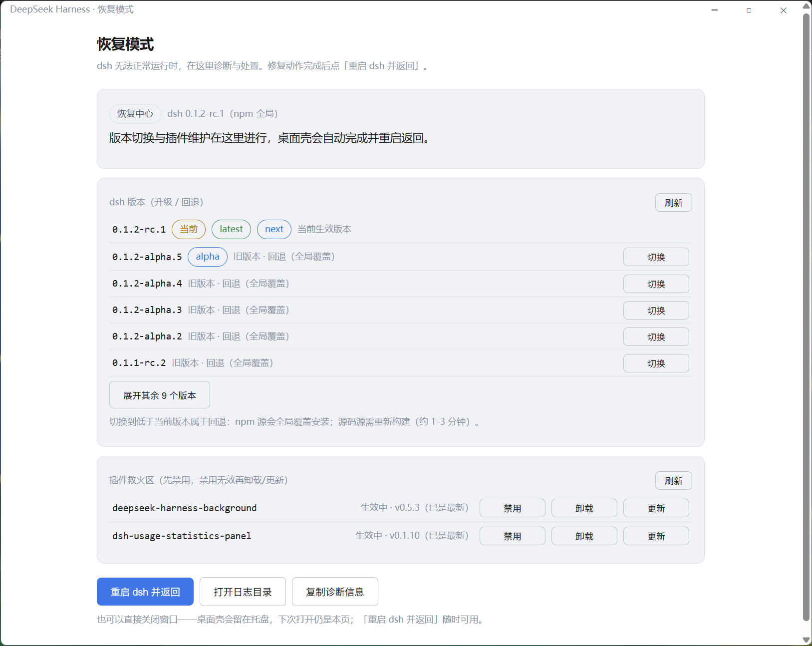Click the dsh 版本（升级 / 回退）section title
The height and width of the screenshot is (646, 812).
tap(156, 202)
